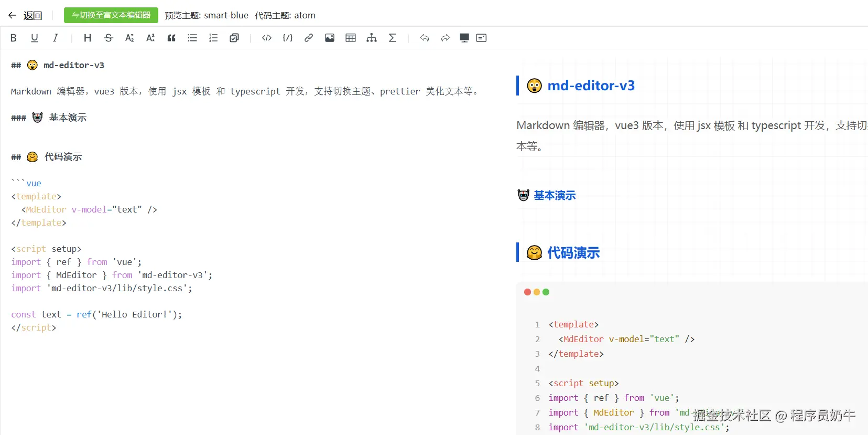Toggle bold formatting in the editor toolbar
868x435 pixels.
click(x=14, y=38)
